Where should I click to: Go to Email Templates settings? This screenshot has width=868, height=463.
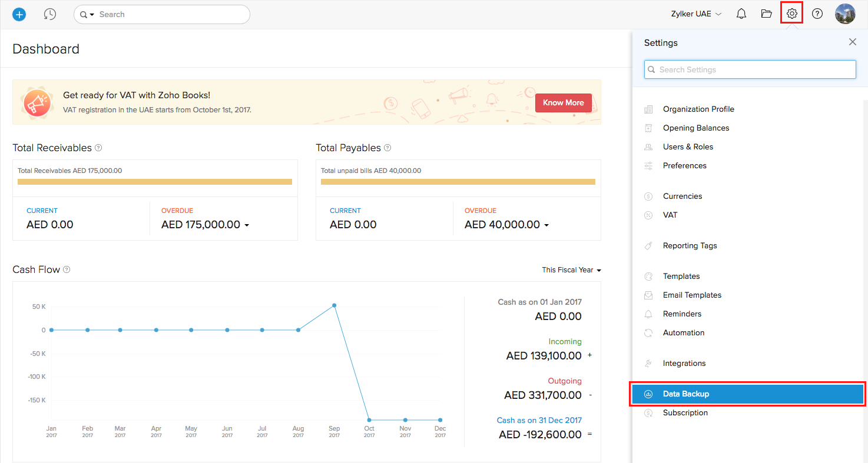tap(692, 295)
